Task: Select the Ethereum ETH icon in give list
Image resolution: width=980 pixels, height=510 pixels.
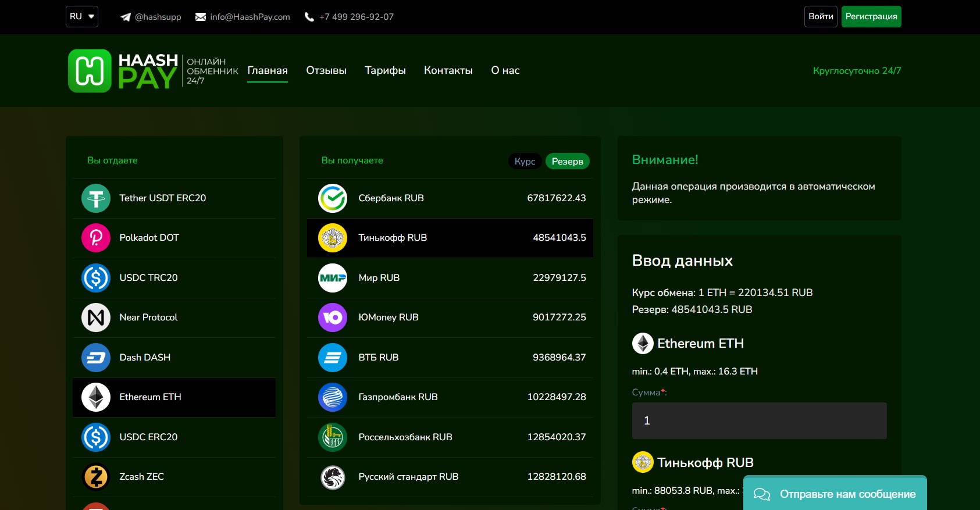Action: 96,397
